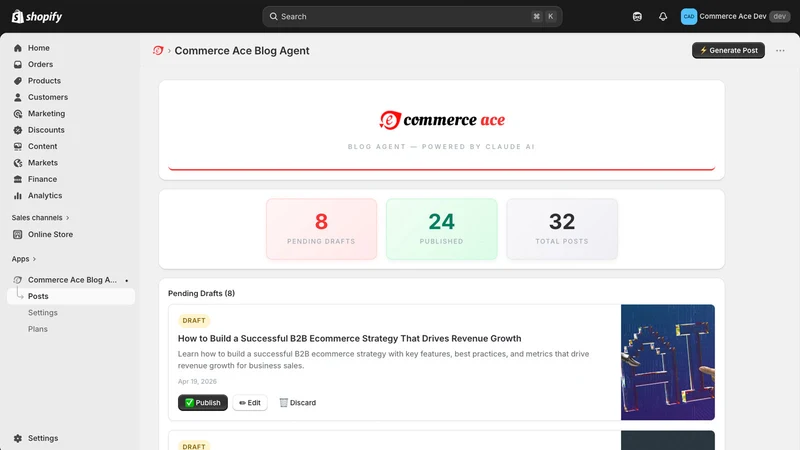800x450 pixels.
Task: Click the Generate Post button
Action: tap(728, 50)
